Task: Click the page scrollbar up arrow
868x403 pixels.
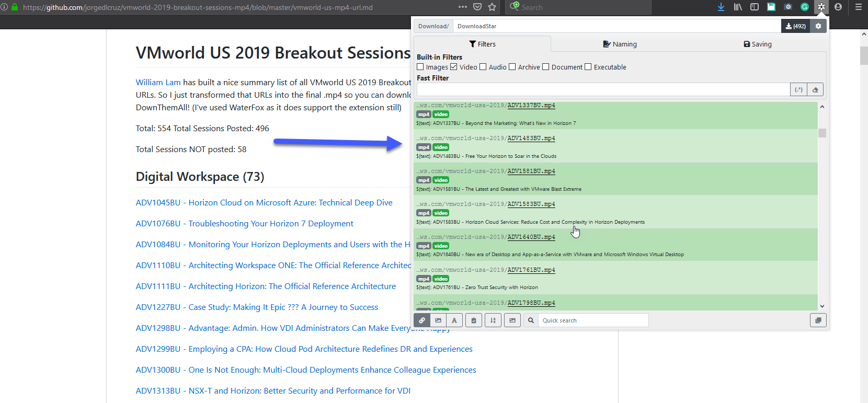Action: click(x=864, y=34)
